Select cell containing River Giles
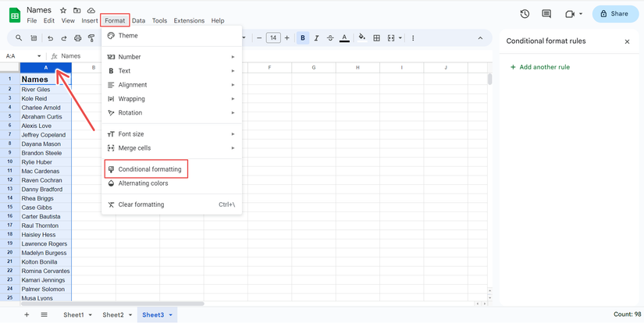644x323 pixels. coord(46,90)
